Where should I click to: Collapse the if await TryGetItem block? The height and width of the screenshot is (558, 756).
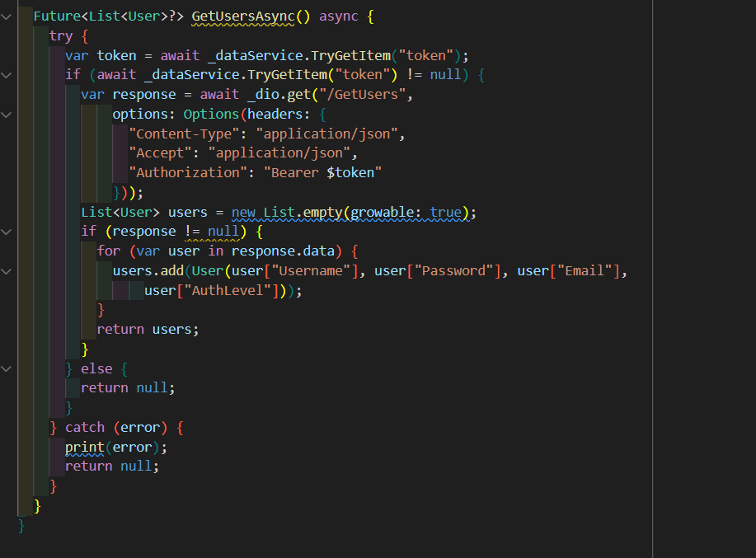click(x=7, y=74)
